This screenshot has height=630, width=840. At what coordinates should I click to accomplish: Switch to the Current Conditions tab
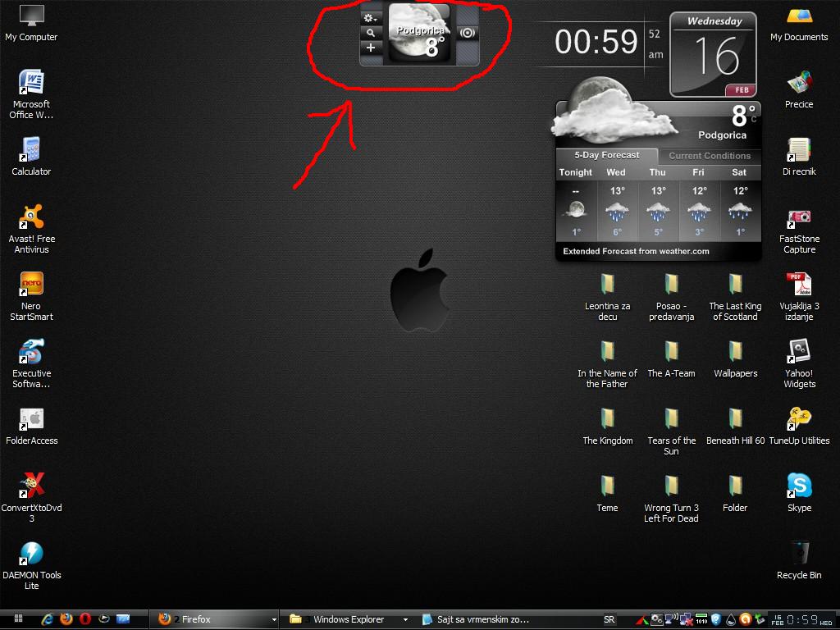[x=710, y=156]
